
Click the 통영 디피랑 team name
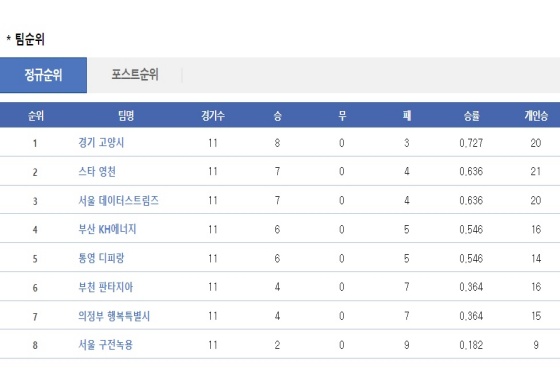(x=101, y=258)
